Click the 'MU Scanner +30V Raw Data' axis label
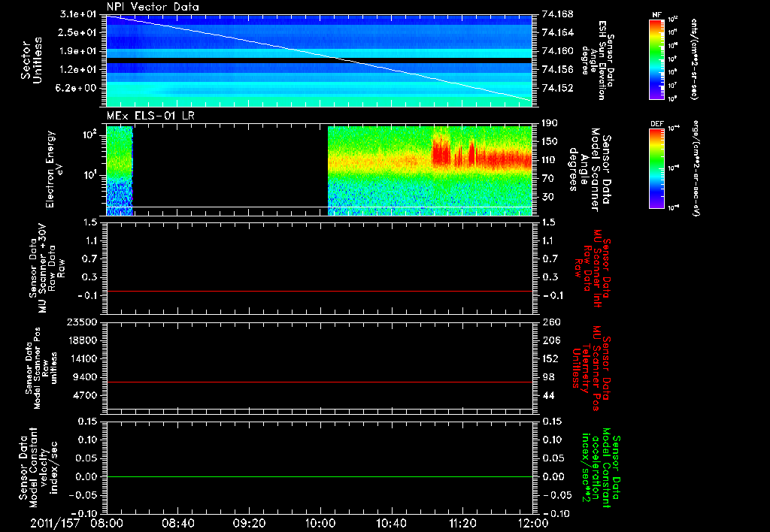The image size is (770, 532). [47, 268]
